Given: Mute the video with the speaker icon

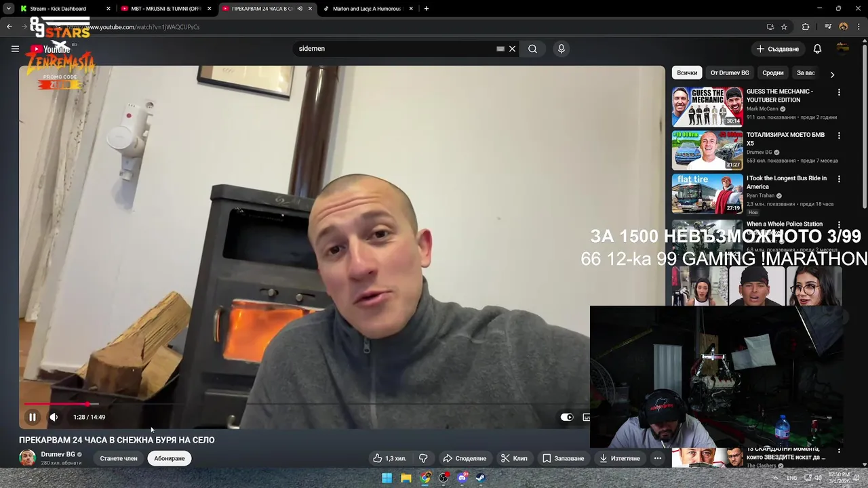Looking at the screenshot, I should (54, 417).
